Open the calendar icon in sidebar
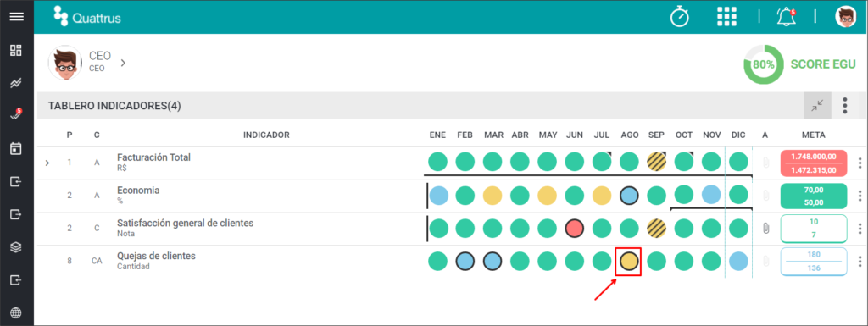The height and width of the screenshot is (326, 868). coord(16,149)
